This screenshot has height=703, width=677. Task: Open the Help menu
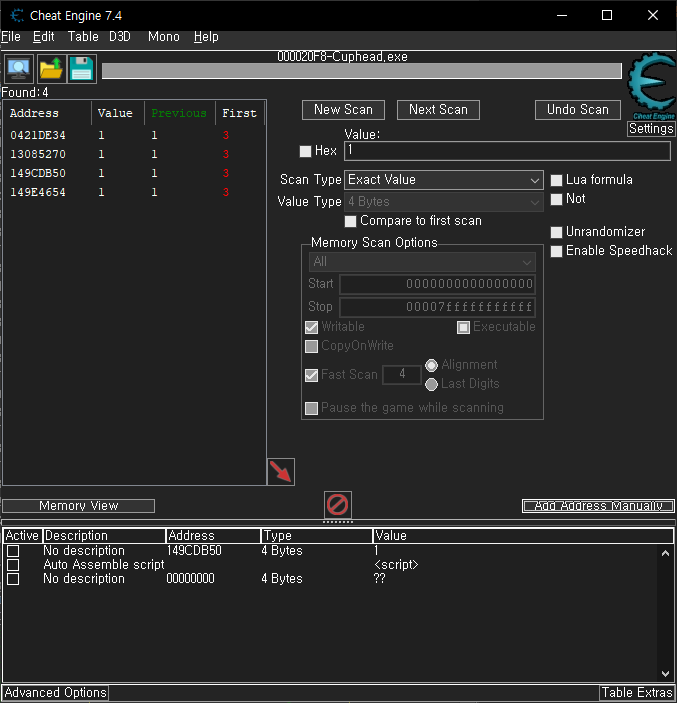[206, 37]
